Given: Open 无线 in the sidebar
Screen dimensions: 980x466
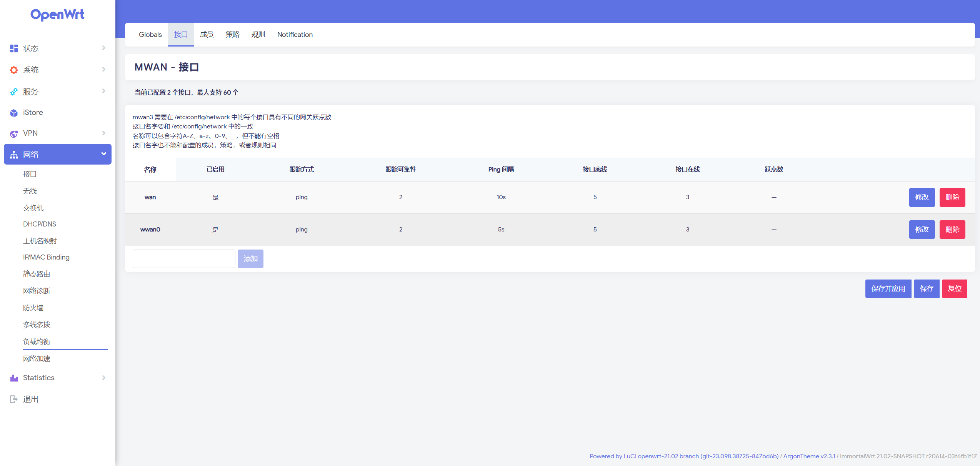Looking at the screenshot, I should (x=30, y=191).
